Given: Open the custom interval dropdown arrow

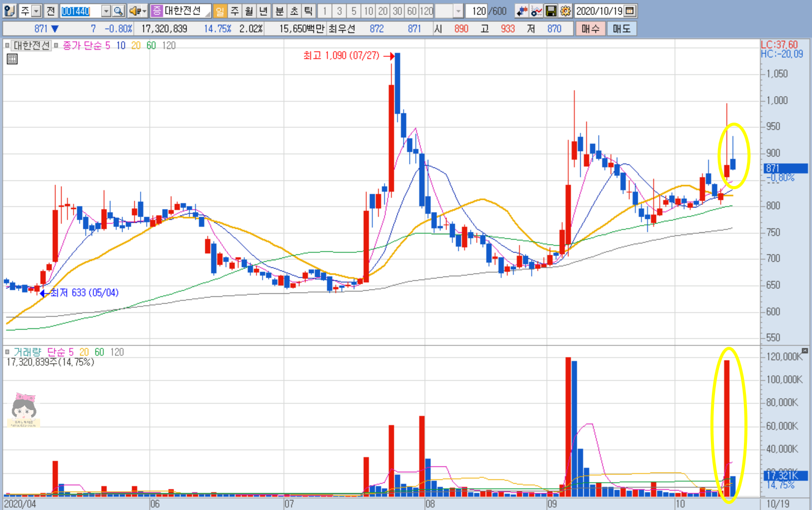Looking at the screenshot, I should pos(458,11).
